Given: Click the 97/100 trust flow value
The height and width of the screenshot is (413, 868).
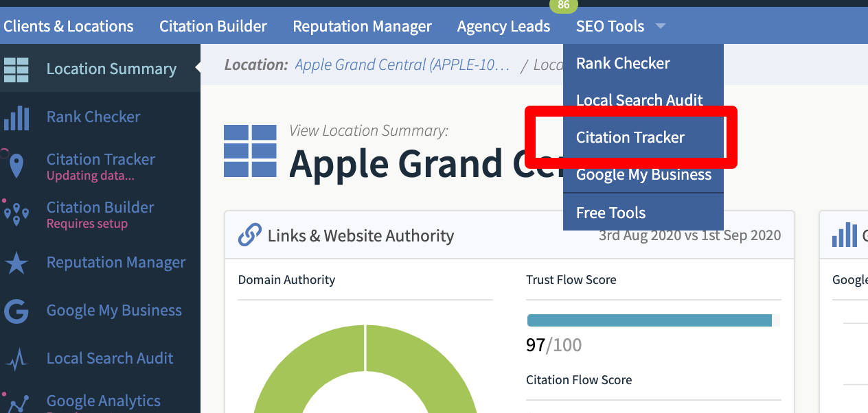Looking at the screenshot, I should tap(554, 344).
